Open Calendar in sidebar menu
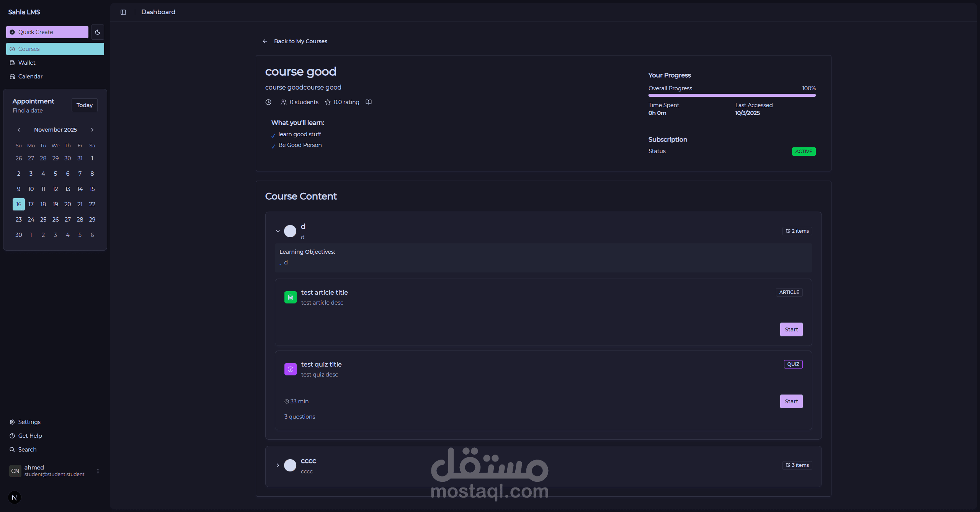Viewport: 980px width, 512px height. point(30,77)
